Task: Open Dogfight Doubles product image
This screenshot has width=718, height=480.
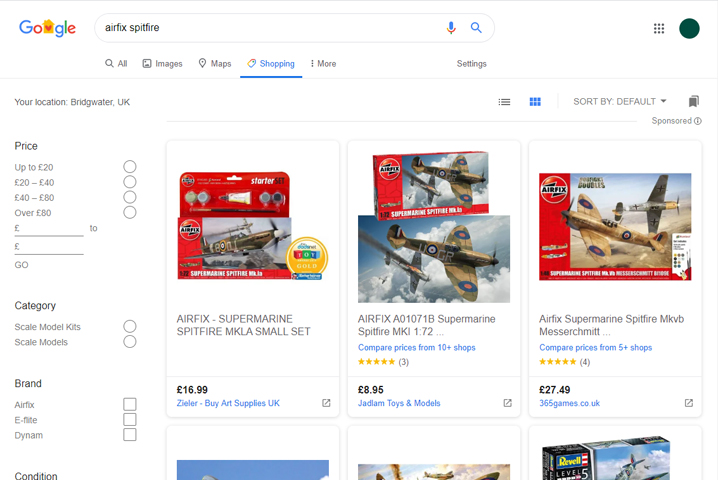Action: (x=615, y=227)
